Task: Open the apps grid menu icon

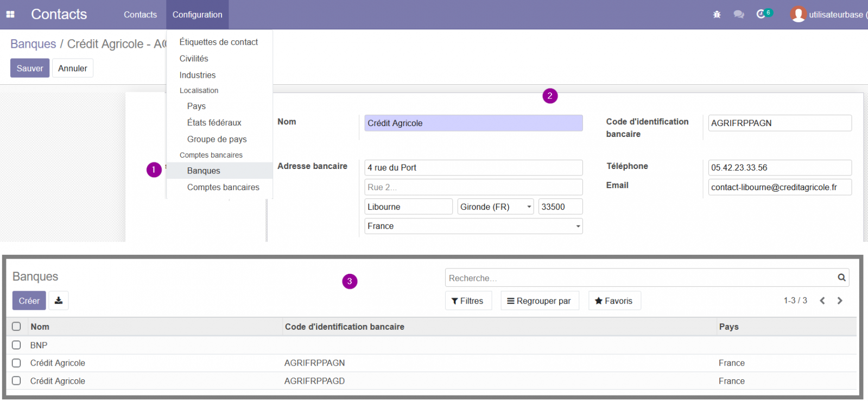Action: point(10,15)
